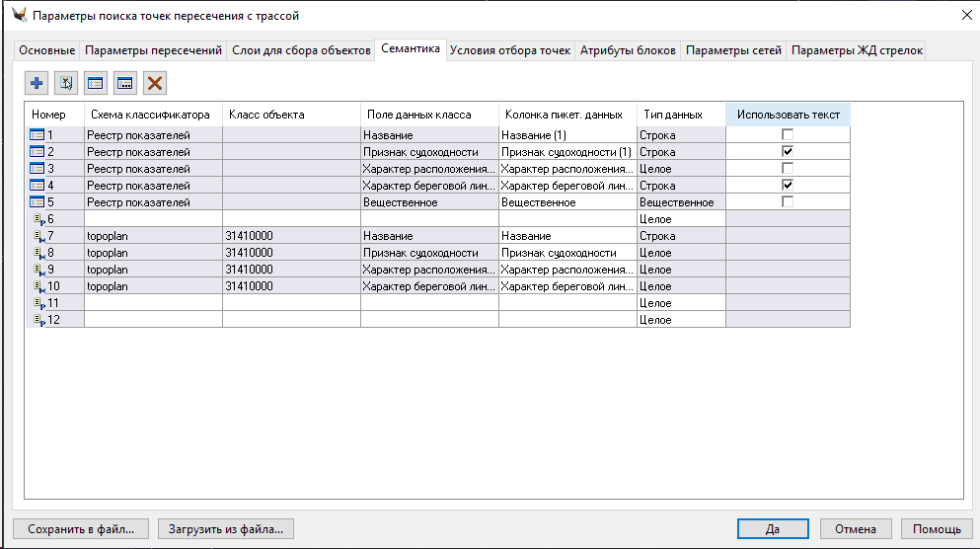This screenshot has height=549, width=980.
Task: Select 'topoplan' cell in row 7
Action: pyautogui.click(x=153, y=236)
